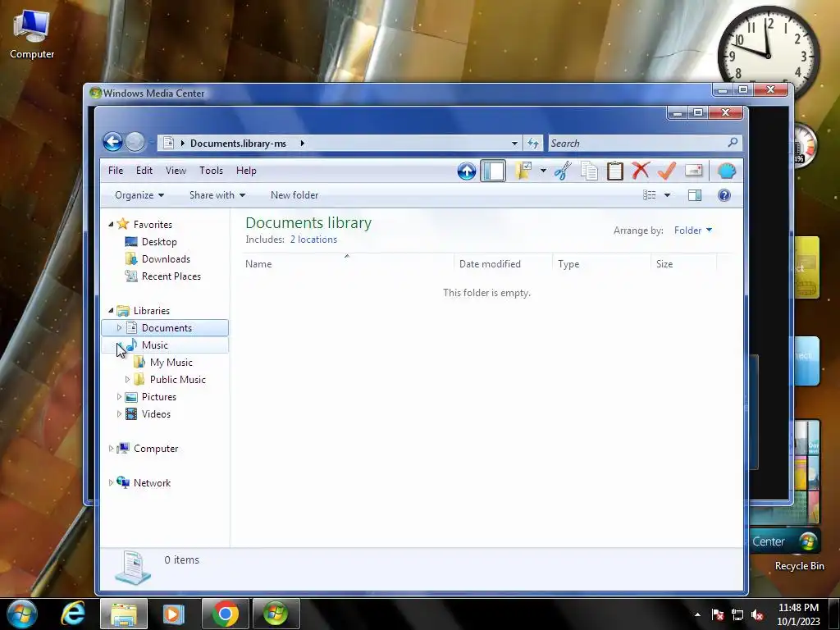Screen dimensions: 840x630
Task: Open the Help menu
Action: [246, 171]
